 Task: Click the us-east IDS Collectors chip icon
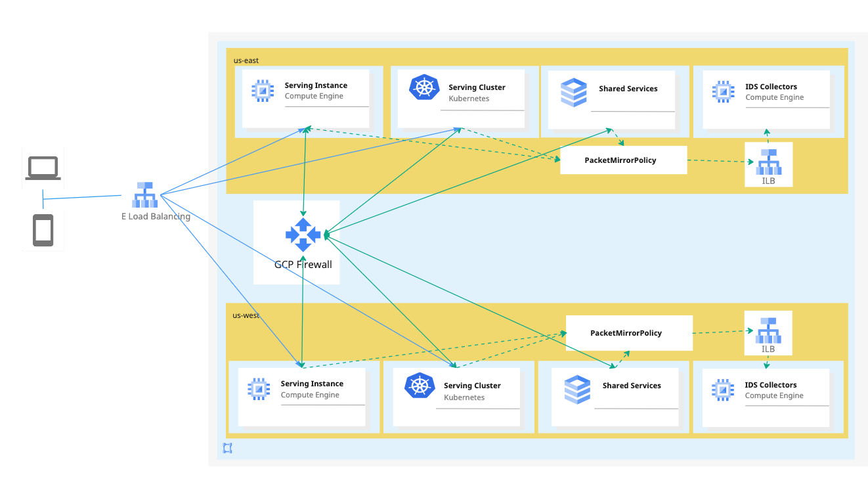click(724, 91)
